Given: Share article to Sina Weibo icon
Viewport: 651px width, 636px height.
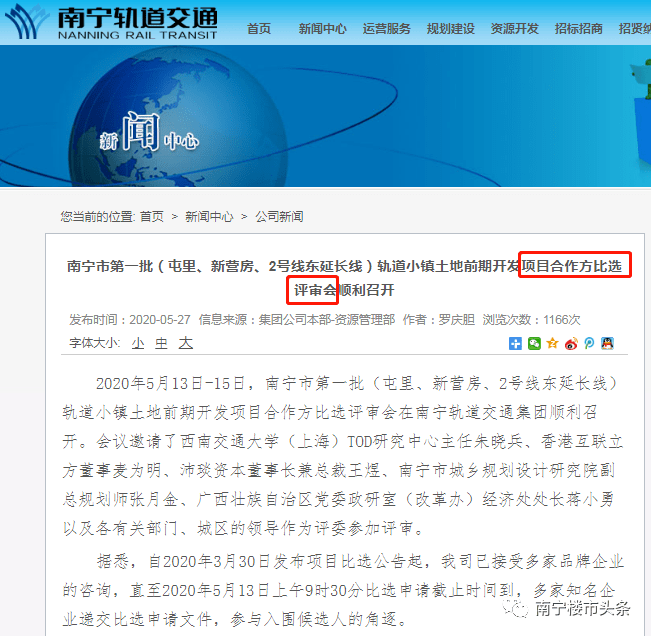Looking at the screenshot, I should click(571, 344).
